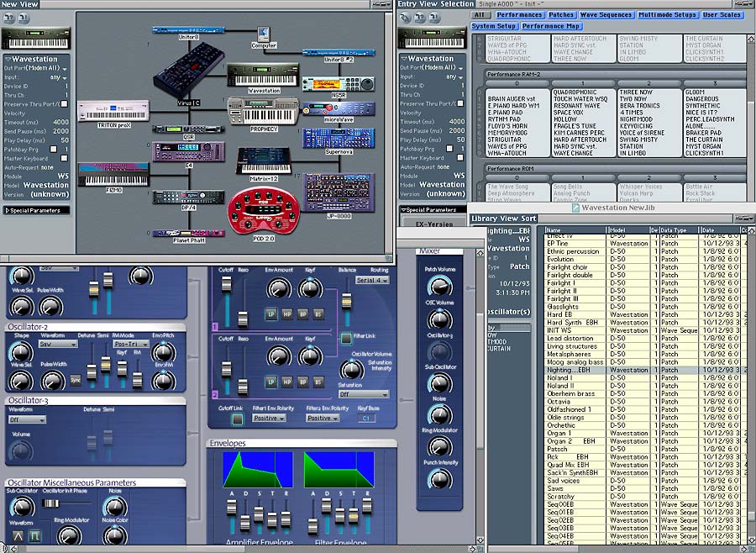The width and height of the screenshot is (756, 553).
Task: Choose the TRITON proX keyboard device
Action: pos(113,111)
